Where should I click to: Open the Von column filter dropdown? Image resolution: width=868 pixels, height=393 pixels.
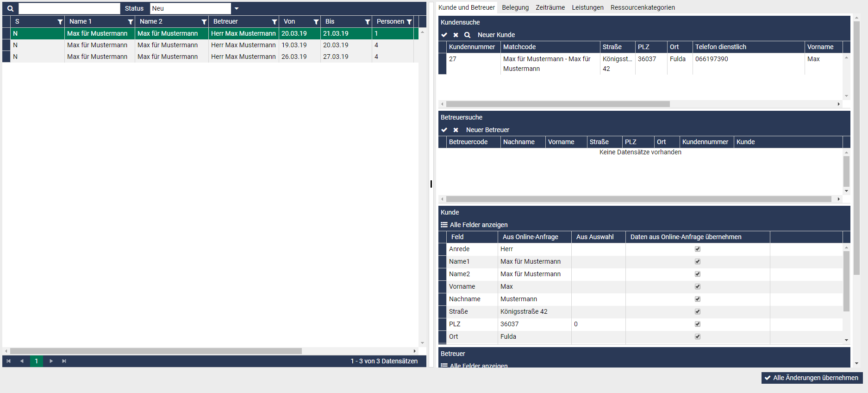click(316, 22)
